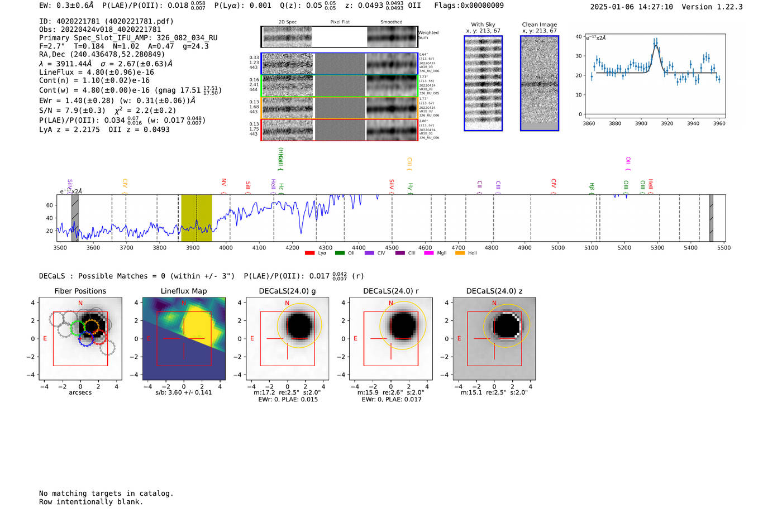Click the hatched gray band near 3550
This screenshot has height=532, width=782.
[75, 218]
